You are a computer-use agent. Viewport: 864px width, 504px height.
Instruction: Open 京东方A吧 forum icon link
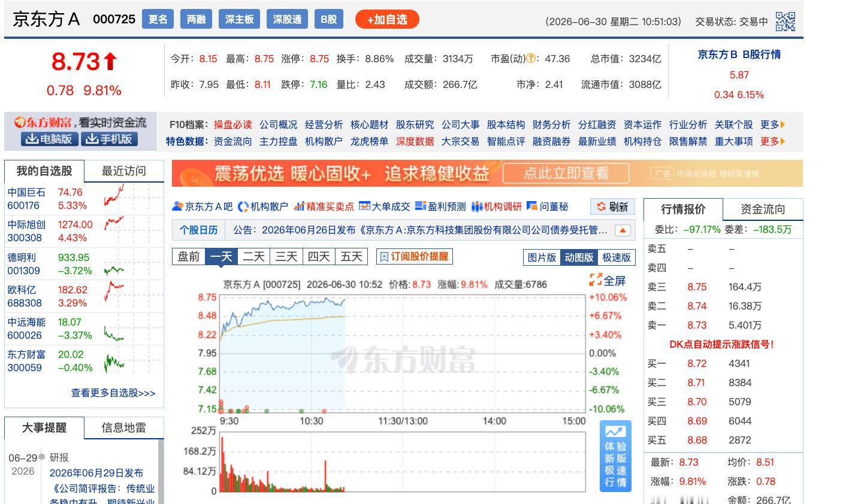click(x=177, y=207)
